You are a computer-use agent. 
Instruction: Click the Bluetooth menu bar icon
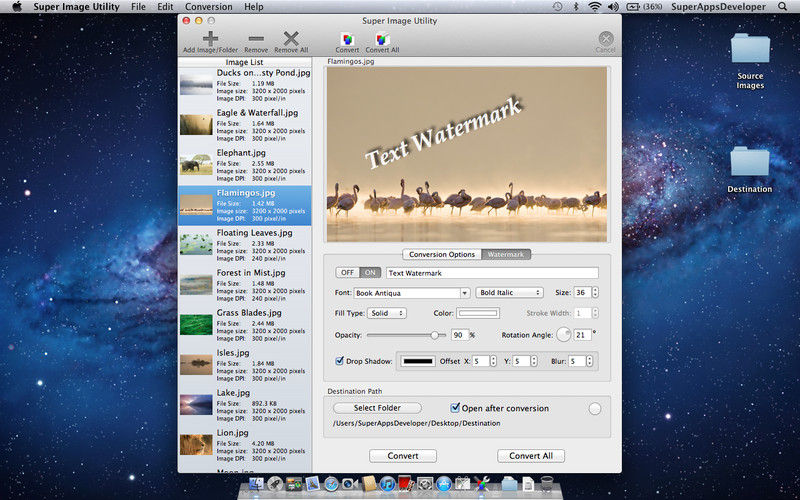click(x=576, y=7)
